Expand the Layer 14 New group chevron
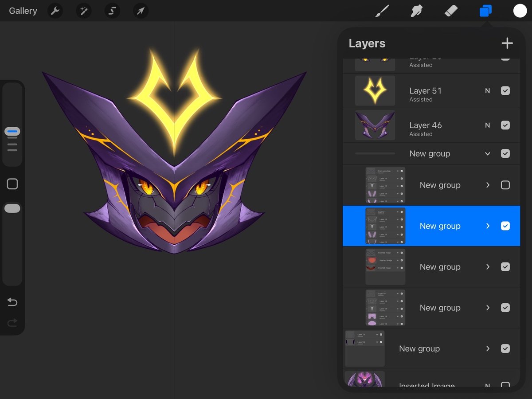This screenshot has height=399, width=532. (488, 307)
